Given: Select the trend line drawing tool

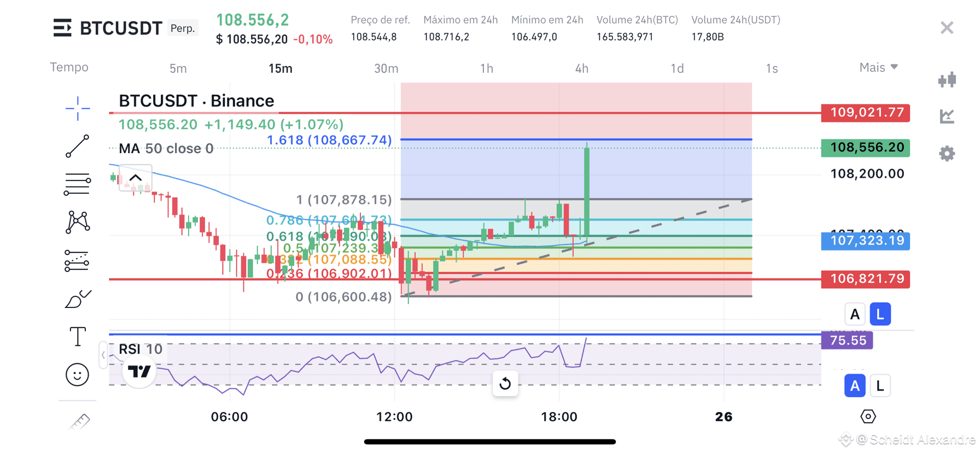Looking at the screenshot, I should click(78, 146).
